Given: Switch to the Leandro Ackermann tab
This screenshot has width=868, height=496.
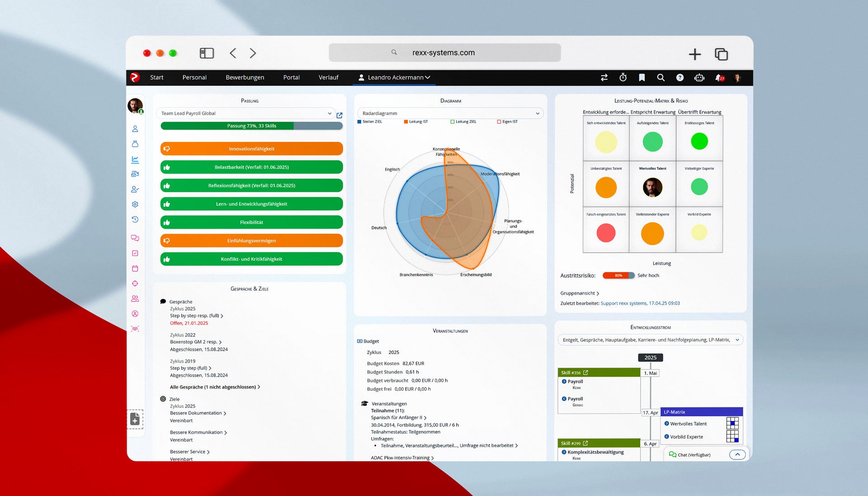Looking at the screenshot, I should click(394, 77).
